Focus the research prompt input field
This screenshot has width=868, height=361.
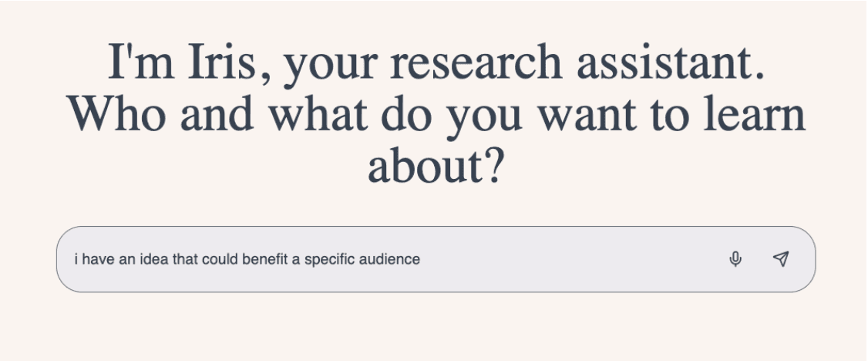pyautogui.click(x=436, y=259)
